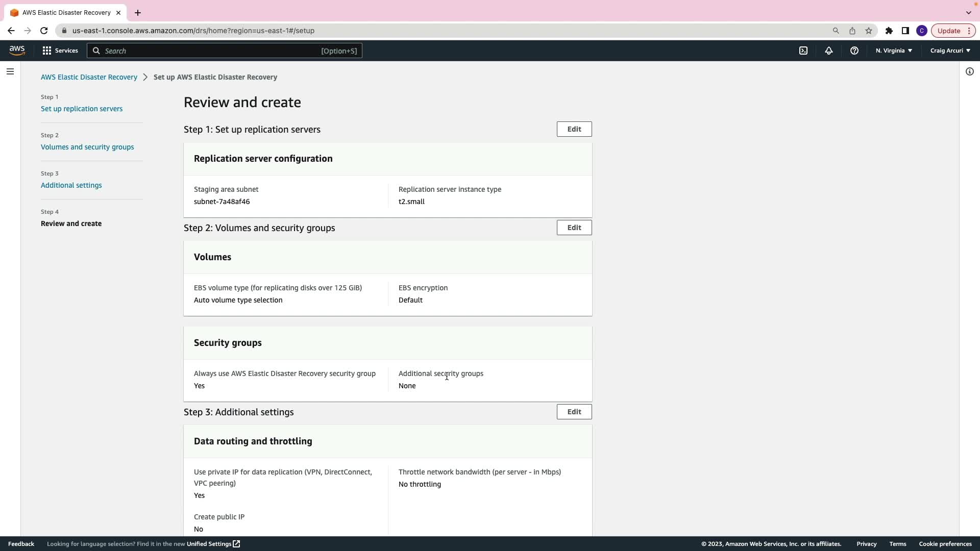
Task: Expand the browser tab search chevron
Action: click(x=968, y=12)
